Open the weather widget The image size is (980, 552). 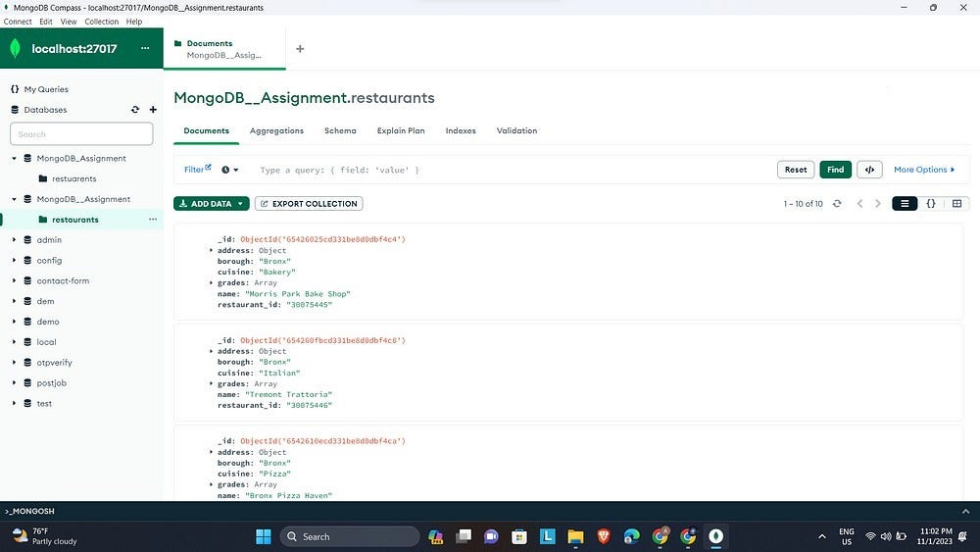(x=45, y=536)
